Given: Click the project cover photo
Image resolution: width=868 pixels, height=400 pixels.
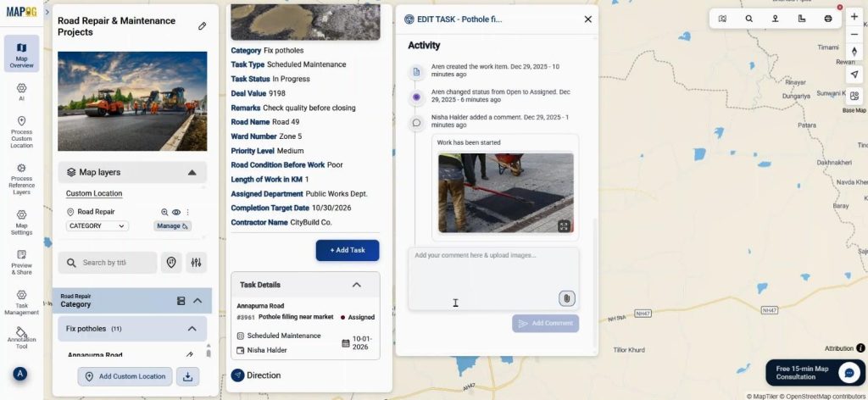Looking at the screenshot, I should (132, 101).
